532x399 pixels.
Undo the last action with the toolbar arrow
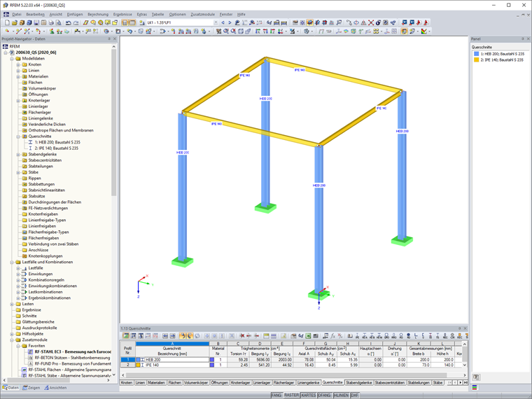click(x=68, y=22)
